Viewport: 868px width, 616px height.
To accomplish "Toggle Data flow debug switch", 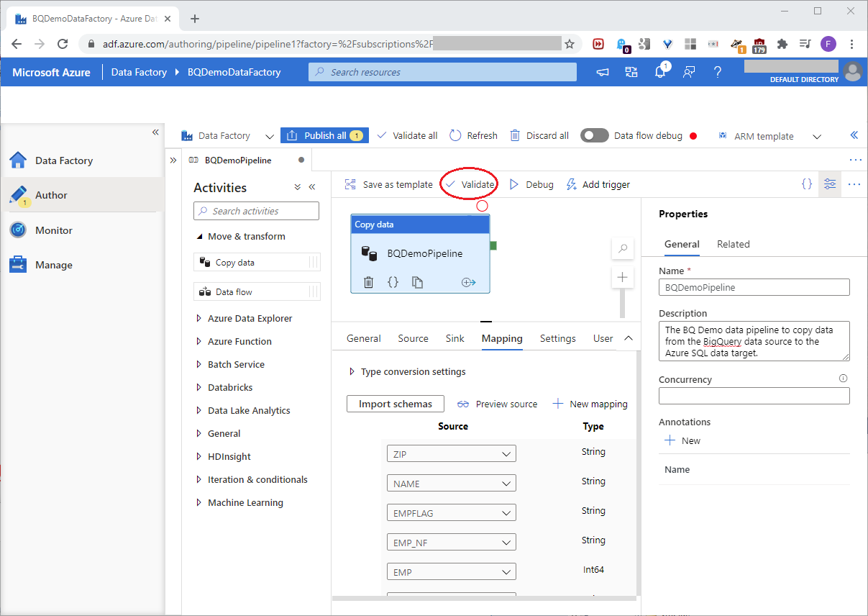I will [x=595, y=135].
